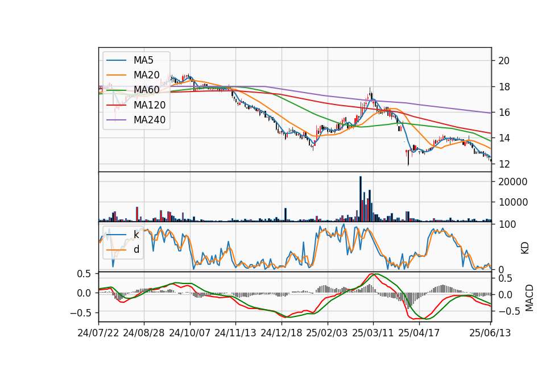Click the MA60 legend label
Screen dimensions: 546x392
(x=146, y=90)
